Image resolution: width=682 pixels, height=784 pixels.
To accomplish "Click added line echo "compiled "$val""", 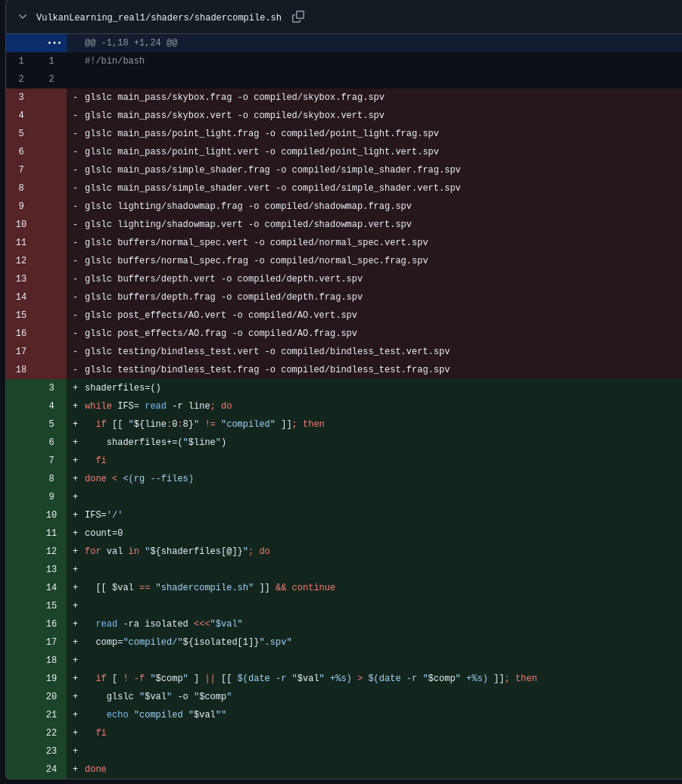I will click(166, 714).
